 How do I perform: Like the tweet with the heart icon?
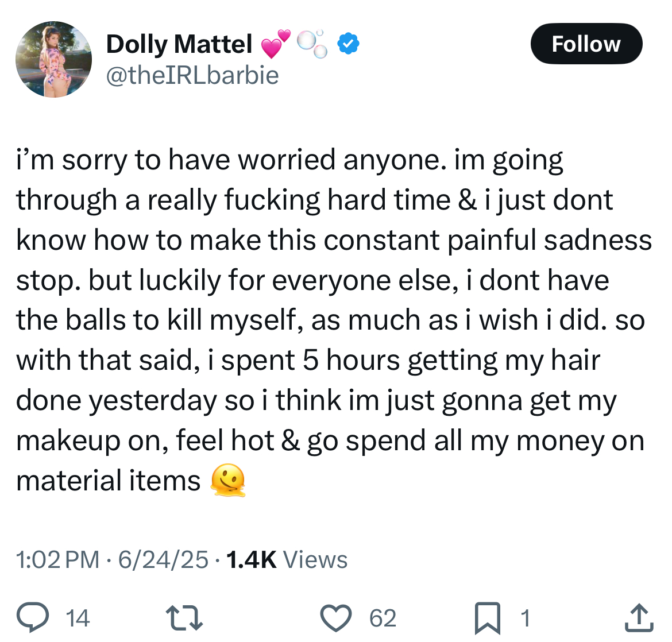click(336, 617)
